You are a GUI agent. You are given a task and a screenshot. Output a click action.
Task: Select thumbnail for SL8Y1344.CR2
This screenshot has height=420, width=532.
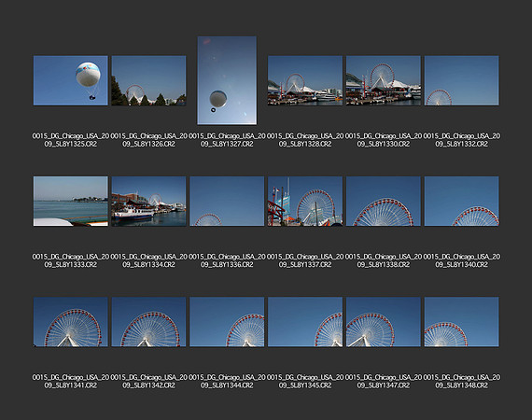[x=227, y=322]
